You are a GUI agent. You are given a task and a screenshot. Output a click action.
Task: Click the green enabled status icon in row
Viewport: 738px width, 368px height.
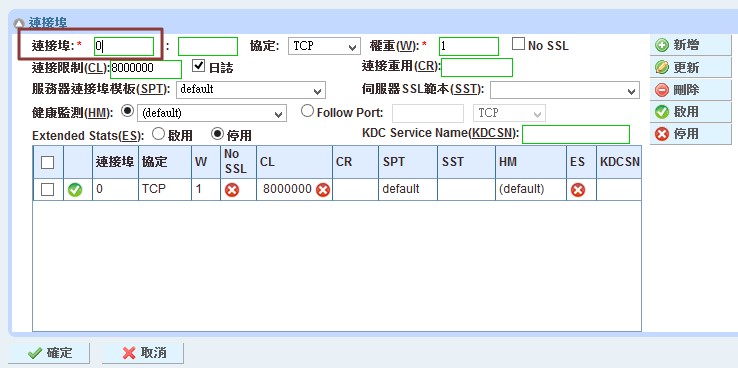(75, 190)
